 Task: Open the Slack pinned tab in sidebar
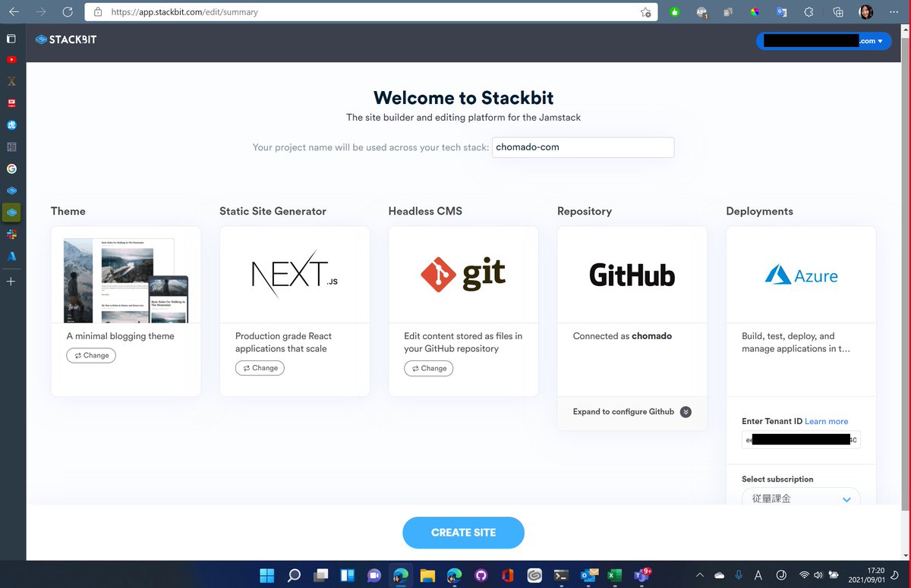11,234
